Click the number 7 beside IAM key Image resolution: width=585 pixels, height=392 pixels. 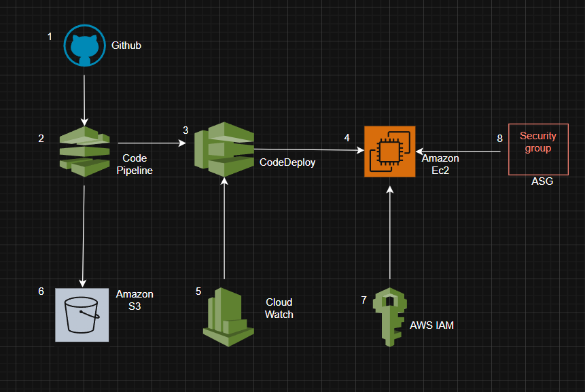point(364,300)
